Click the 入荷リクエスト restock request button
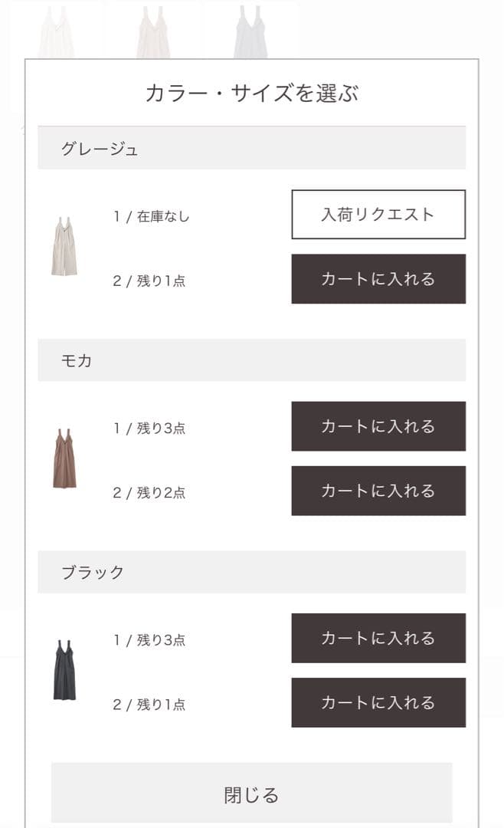Image resolution: width=504 pixels, height=828 pixels. click(x=378, y=215)
